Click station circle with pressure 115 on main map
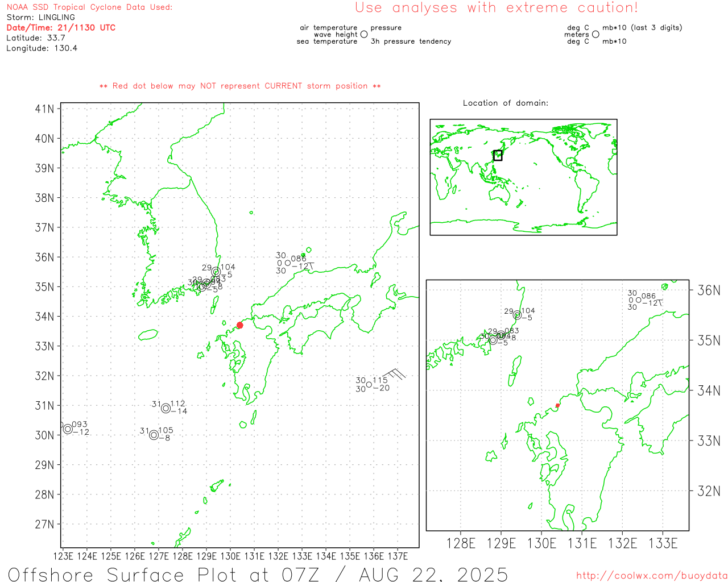This screenshot has width=728, height=582. click(369, 385)
